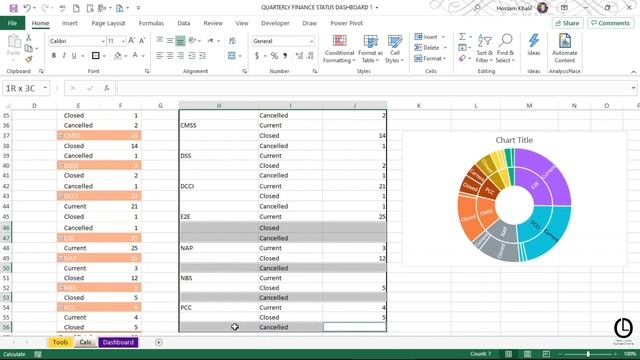The image size is (640, 360).
Task: Toggle Align Left for the cells
Action: 160,56
